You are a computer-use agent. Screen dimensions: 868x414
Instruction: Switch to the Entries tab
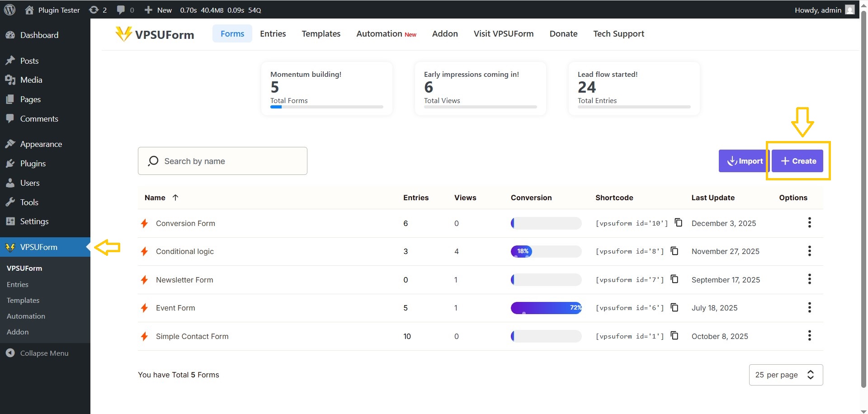pos(273,33)
